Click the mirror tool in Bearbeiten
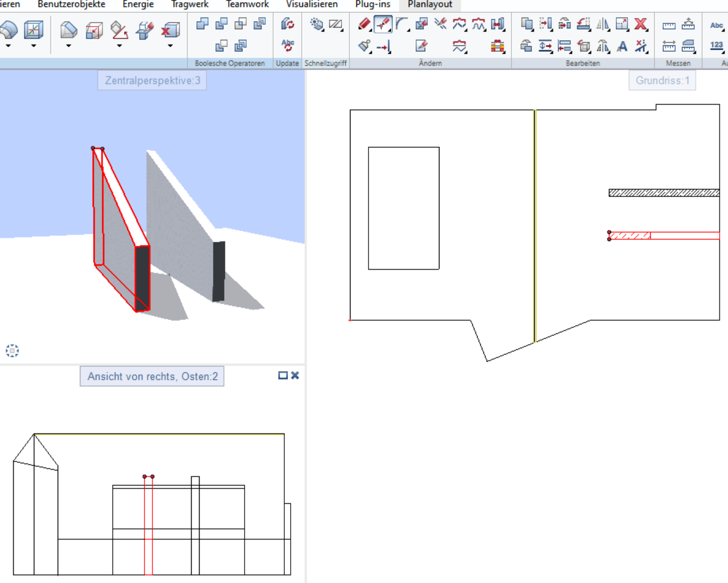The height and width of the screenshot is (583, 728). click(603, 24)
